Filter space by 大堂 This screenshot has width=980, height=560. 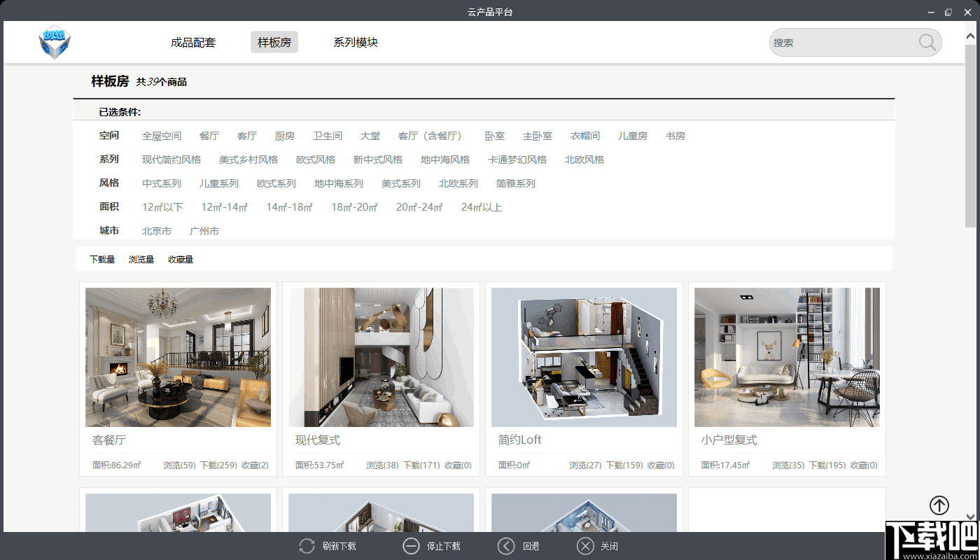coord(370,136)
